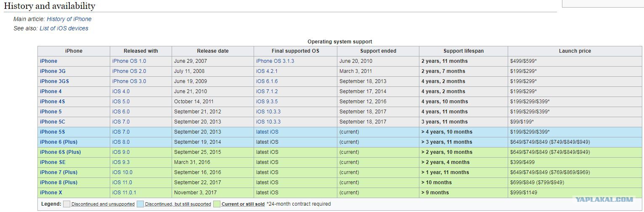Viewport: 644px width, 212px height.
Task: Select the September 12, 2016 cell
Action: coord(378,102)
